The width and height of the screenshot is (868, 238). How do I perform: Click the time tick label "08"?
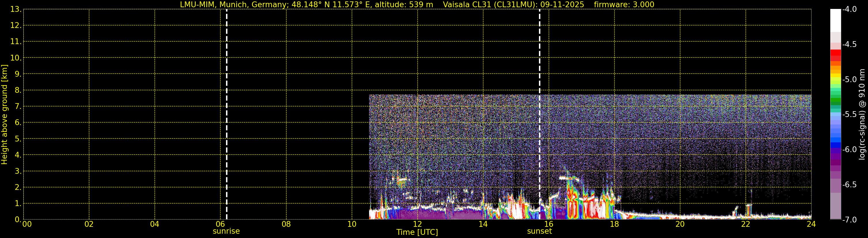286,224
